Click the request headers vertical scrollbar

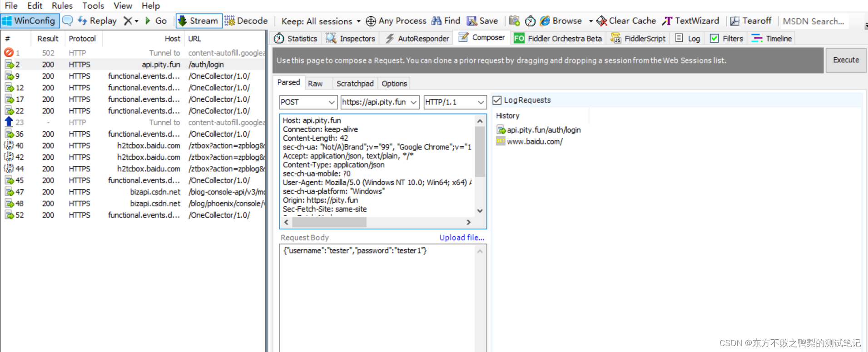tap(480, 151)
